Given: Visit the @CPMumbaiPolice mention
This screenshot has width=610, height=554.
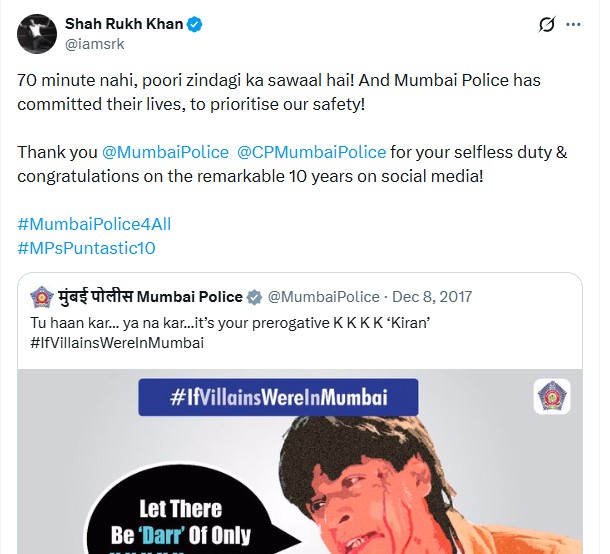Looking at the screenshot, I should click(x=311, y=152).
